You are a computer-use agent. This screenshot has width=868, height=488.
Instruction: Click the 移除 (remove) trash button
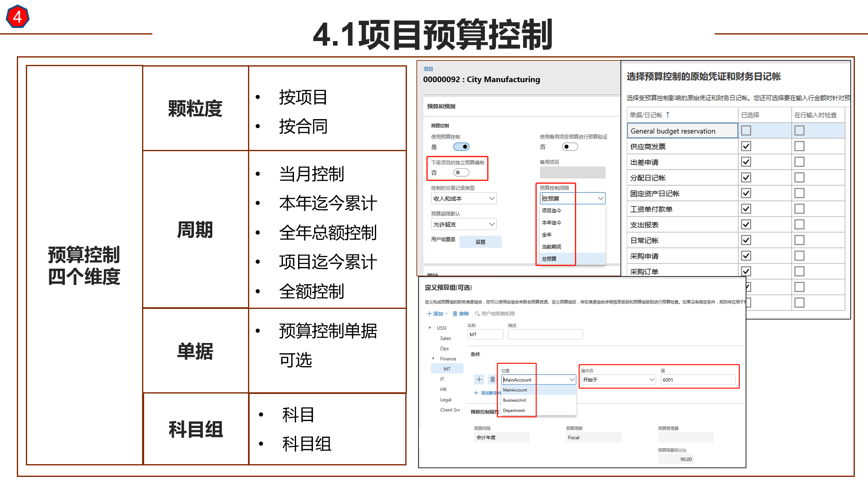click(461, 313)
